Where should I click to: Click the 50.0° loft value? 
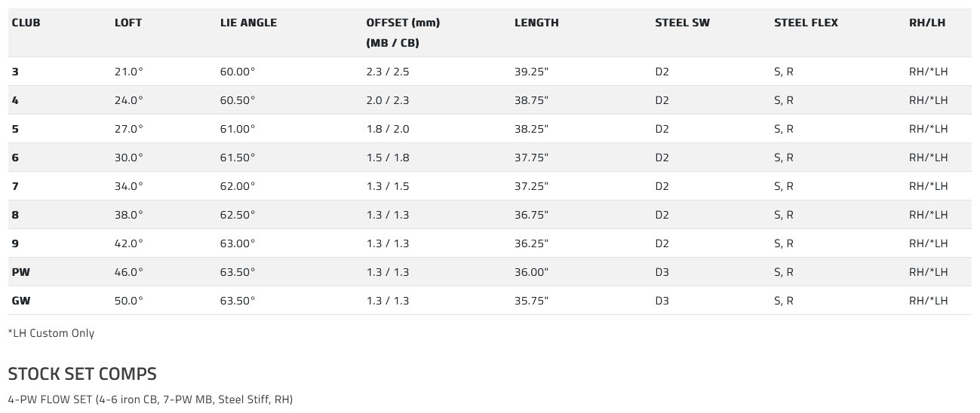pyautogui.click(x=128, y=301)
